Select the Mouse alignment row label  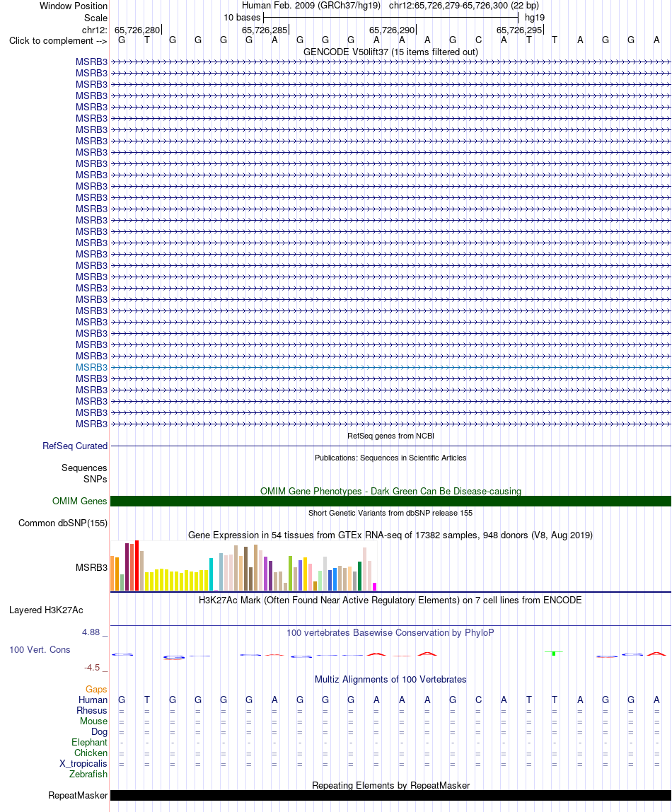(93, 721)
